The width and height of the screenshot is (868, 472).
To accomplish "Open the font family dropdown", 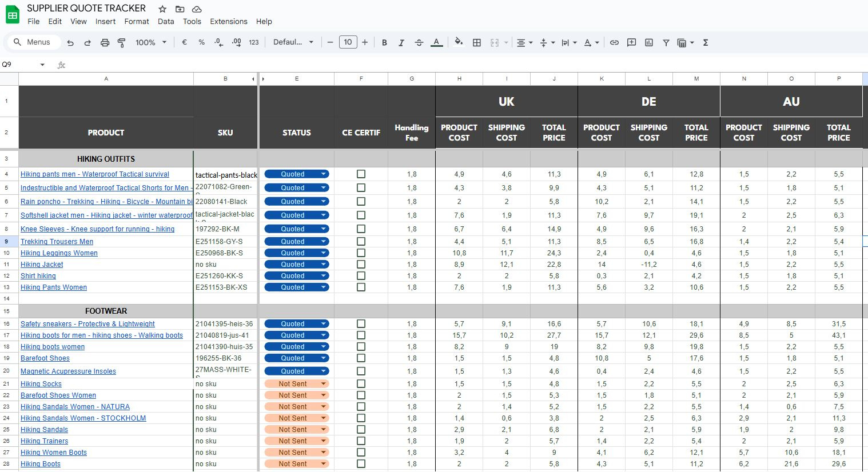I will pyautogui.click(x=293, y=42).
